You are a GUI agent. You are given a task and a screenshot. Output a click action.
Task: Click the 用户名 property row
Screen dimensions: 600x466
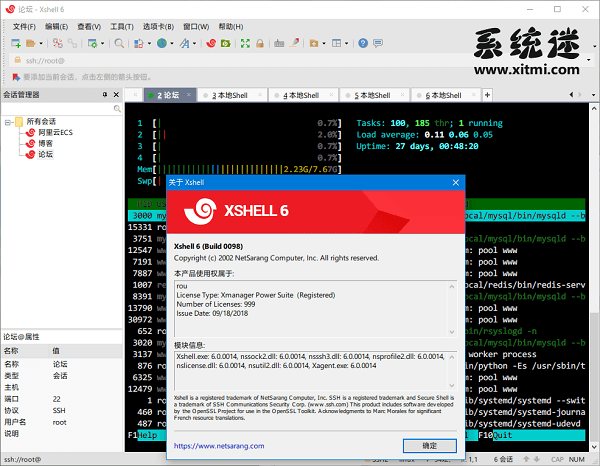point(61,422)
